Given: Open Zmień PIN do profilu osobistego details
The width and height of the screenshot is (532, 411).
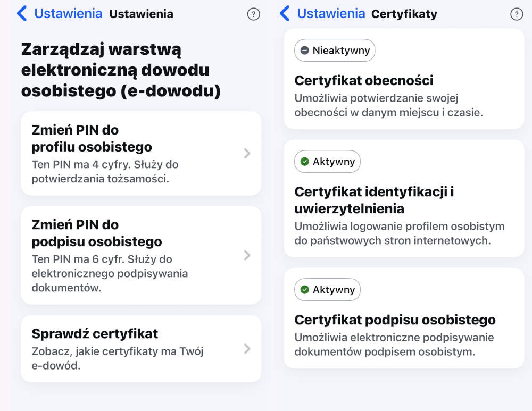Looking at the screenshot, I should click(141, 153).
